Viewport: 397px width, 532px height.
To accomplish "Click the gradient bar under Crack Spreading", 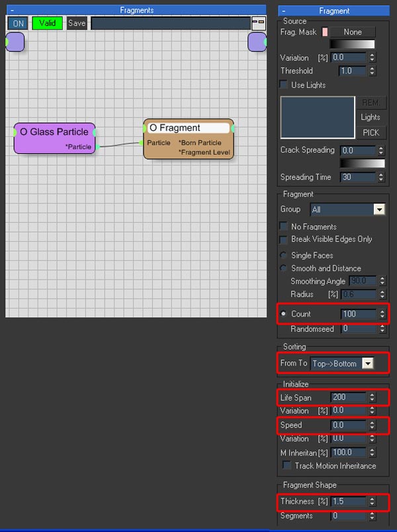I will (363, 163).
